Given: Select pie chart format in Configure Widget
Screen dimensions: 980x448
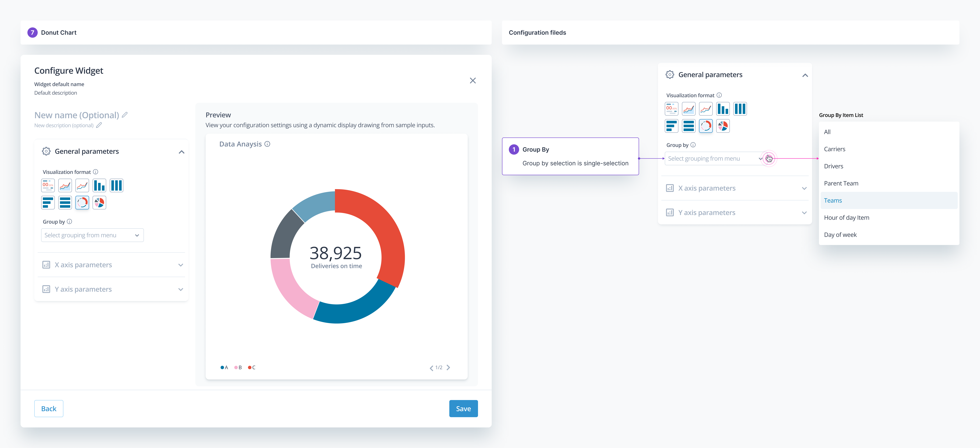Looking at the screenshot, I should point(99,203).
